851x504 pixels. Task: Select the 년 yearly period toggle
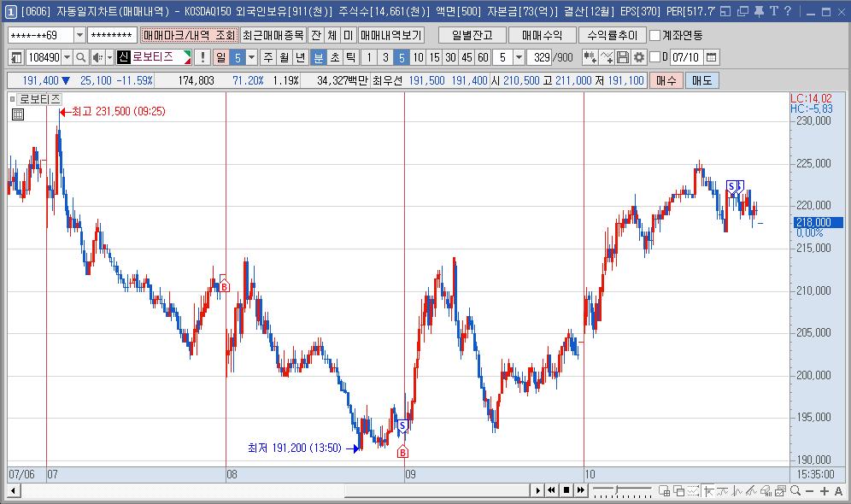[x=301, y=57]
